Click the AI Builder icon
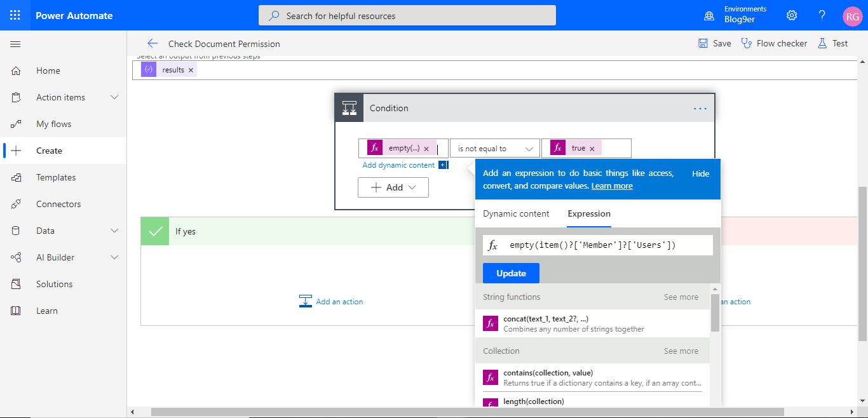The height and width of the screenshot is (418, 868). point(16,257)
